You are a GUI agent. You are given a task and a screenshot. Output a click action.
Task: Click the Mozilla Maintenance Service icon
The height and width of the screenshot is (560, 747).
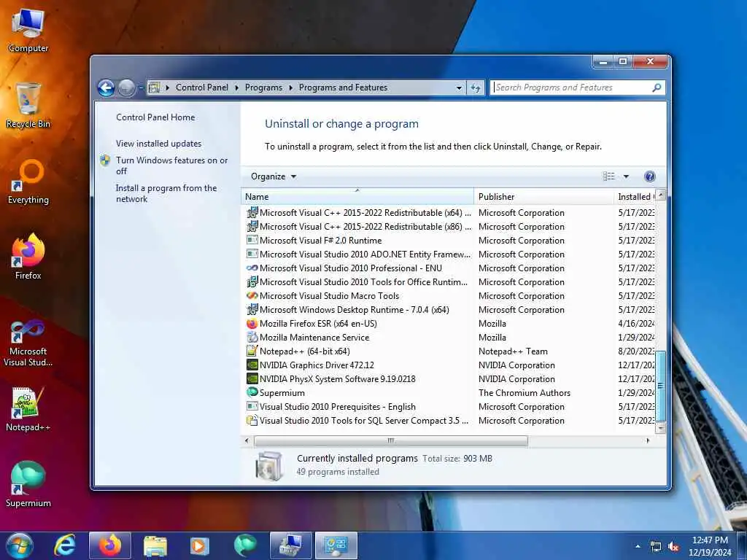[x=252, y=338]
